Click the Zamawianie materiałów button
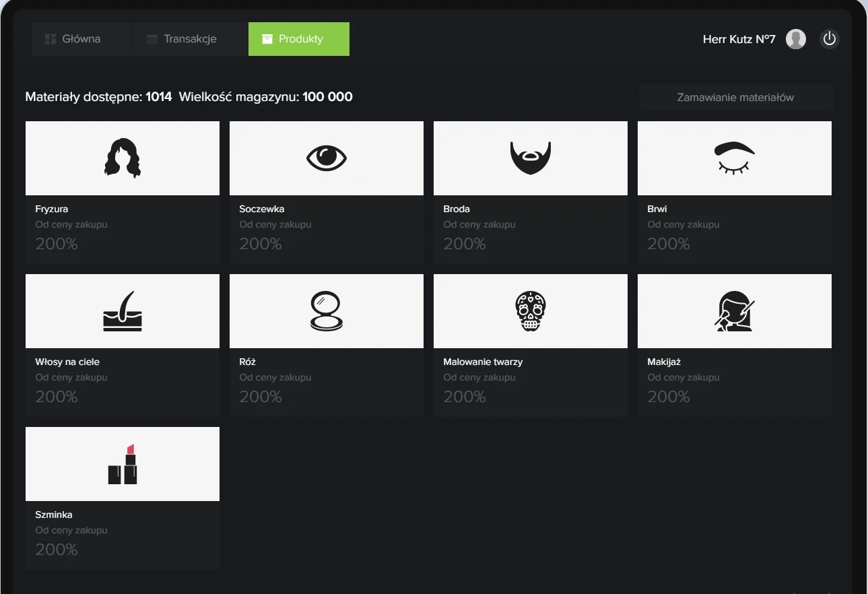 735,97
